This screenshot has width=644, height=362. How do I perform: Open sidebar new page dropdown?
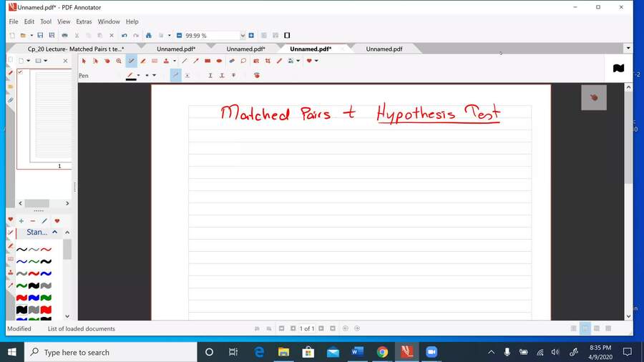(x=29, y=61)
